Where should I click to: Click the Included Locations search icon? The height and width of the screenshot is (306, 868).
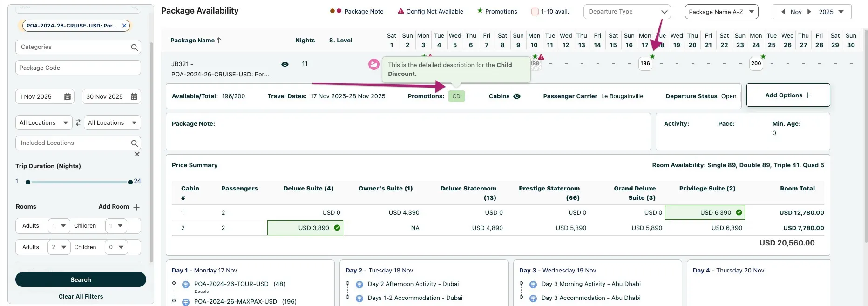click(134, 143)
